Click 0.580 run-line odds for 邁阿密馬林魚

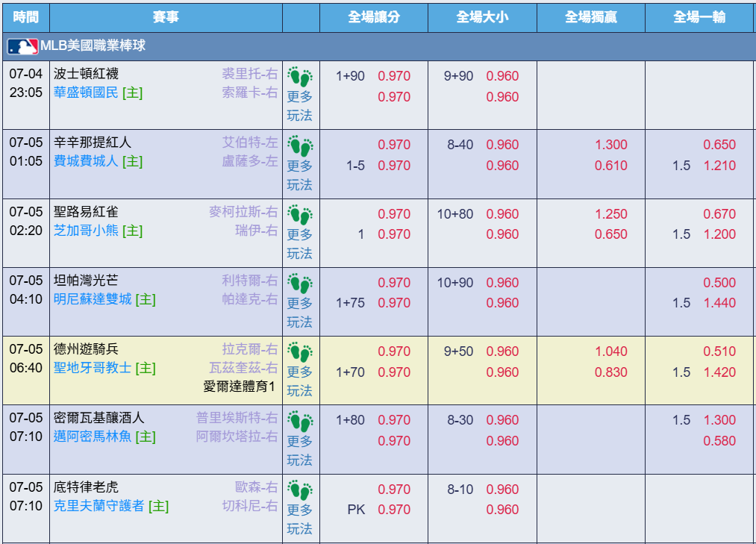719,441
